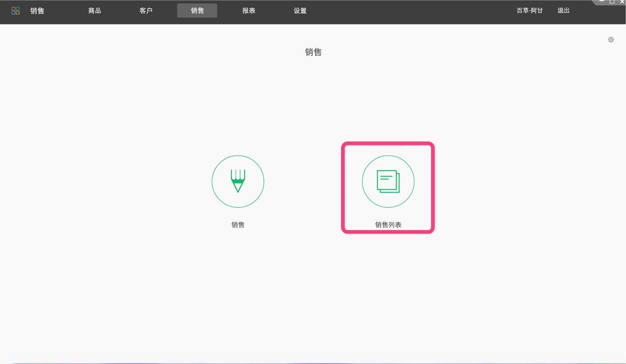Open the four-square app grid icon
This screenshot has width=626, height=364.
(15, 11)
